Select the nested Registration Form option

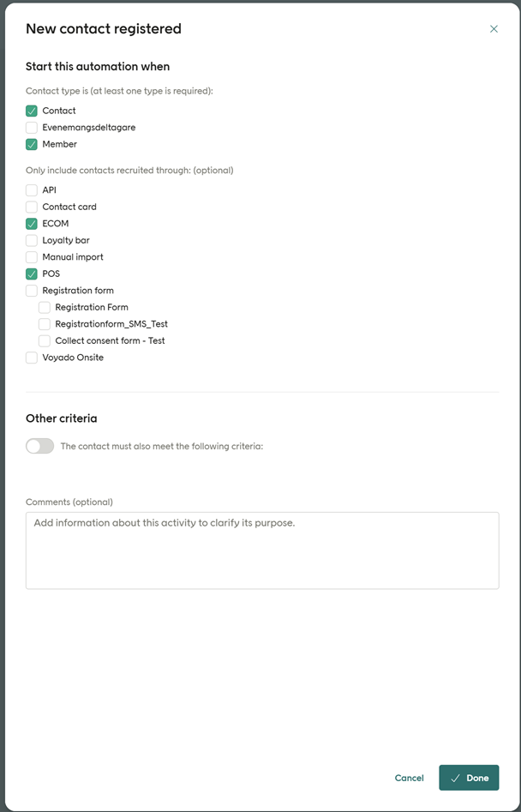[45, 307]
